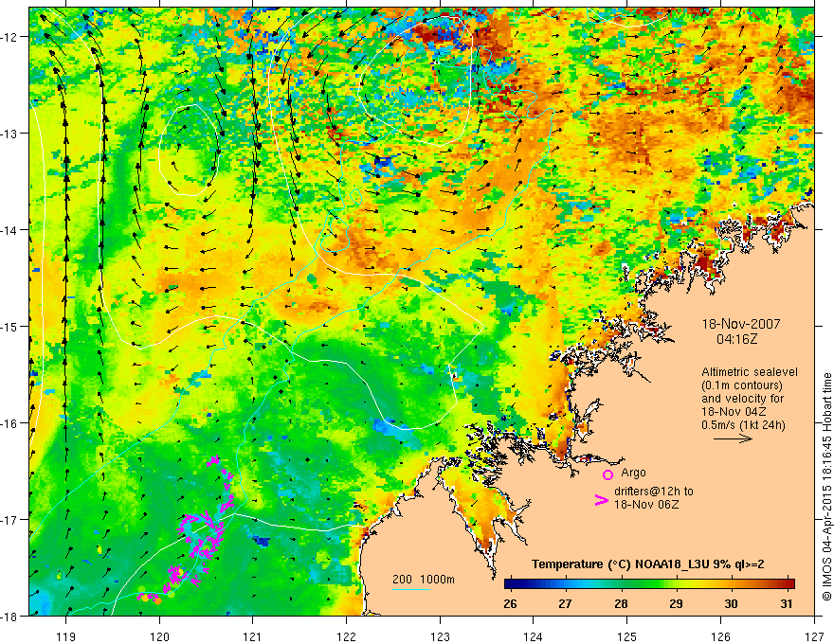Click the '0.5m/s (1kt 24h)' text
This screenshot has width=834, height=644.
point(743,424)
